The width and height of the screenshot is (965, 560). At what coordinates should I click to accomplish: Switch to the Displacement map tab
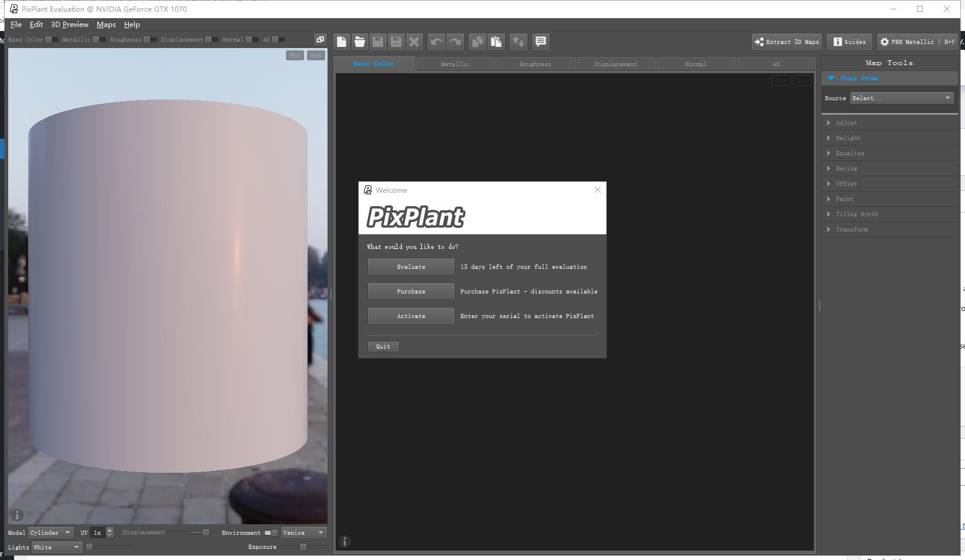pos(616,64)
